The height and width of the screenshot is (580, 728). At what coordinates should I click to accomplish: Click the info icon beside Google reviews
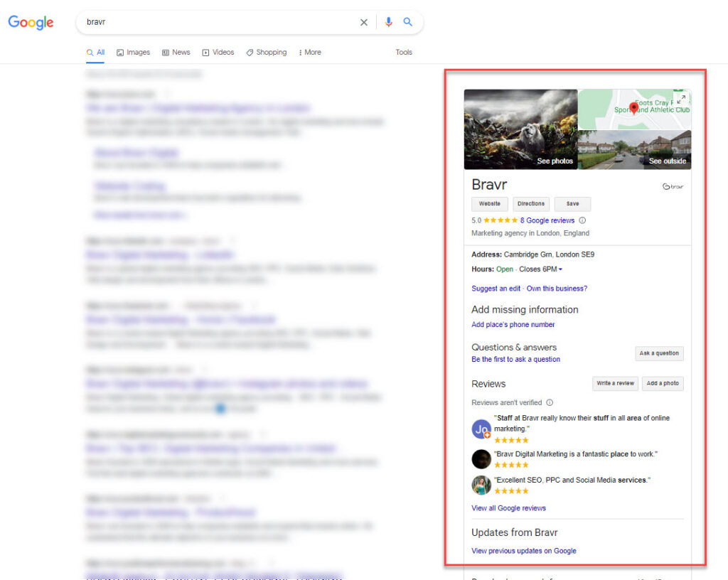(x=582, y=220)
